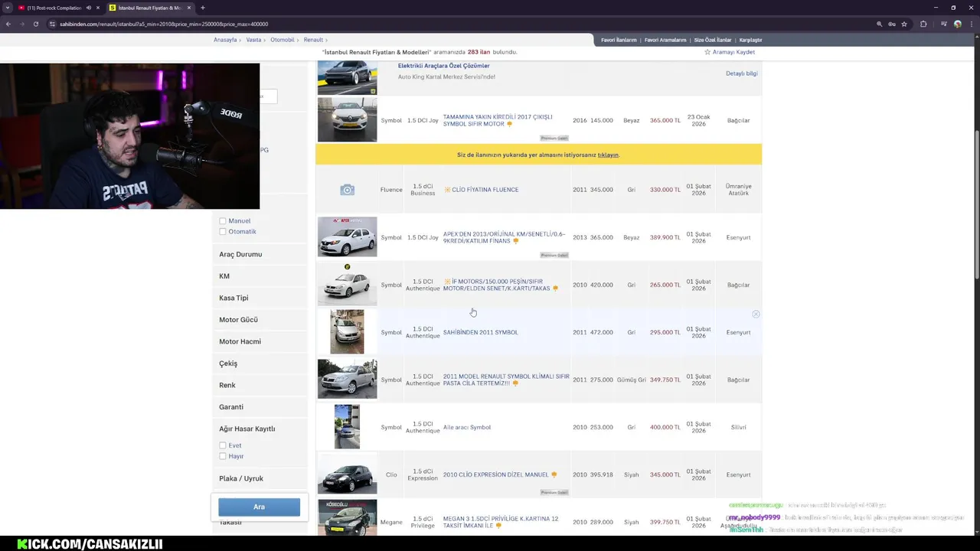Check Hayır under Ağır Hasar Kayıtlı
This screenshot has width=980, height=551.
223,456
